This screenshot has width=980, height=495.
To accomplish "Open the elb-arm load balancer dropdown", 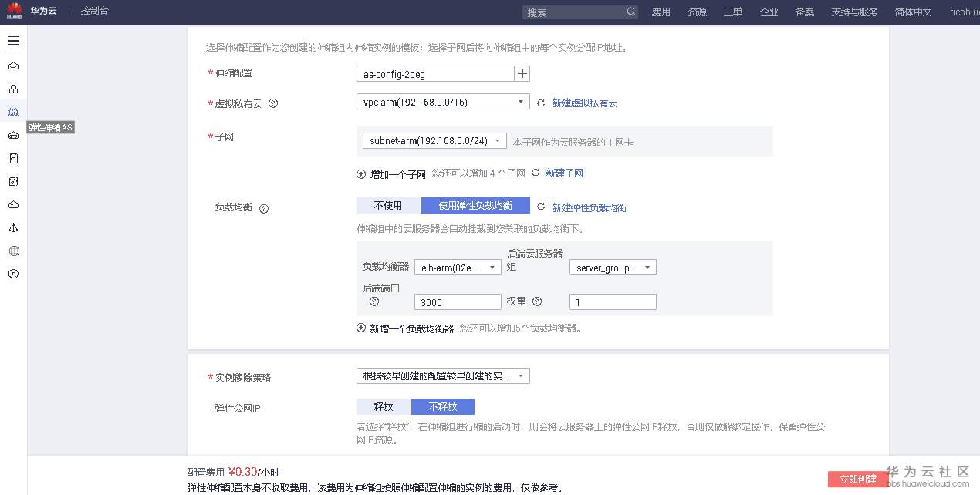I will click(458, 268).
